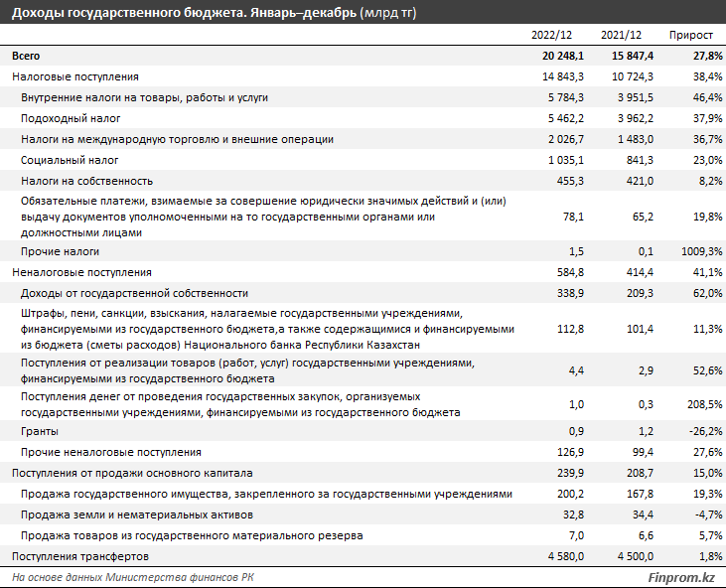Click the 'Прочие налоги' row label
The image size is (726, 588).
61,252
